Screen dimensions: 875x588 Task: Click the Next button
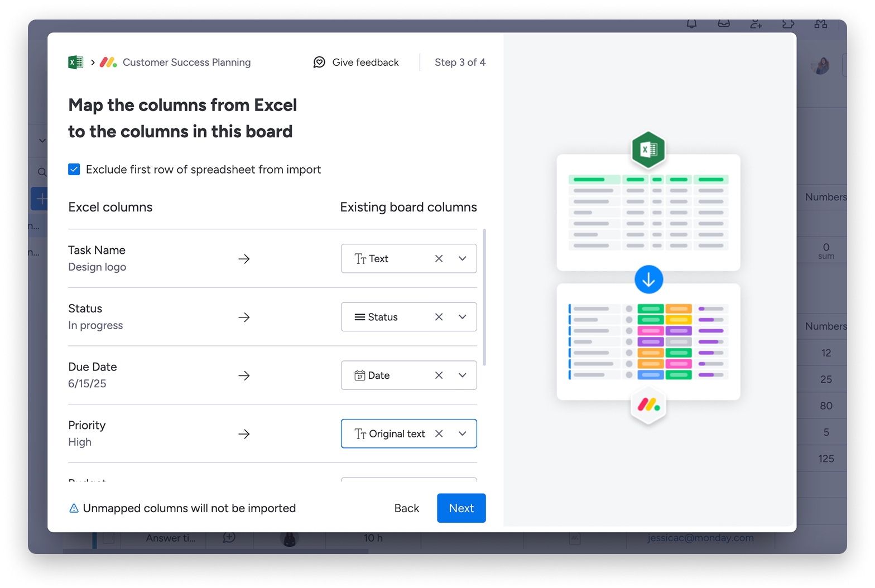pyautogui.click(x=461, y=508)
